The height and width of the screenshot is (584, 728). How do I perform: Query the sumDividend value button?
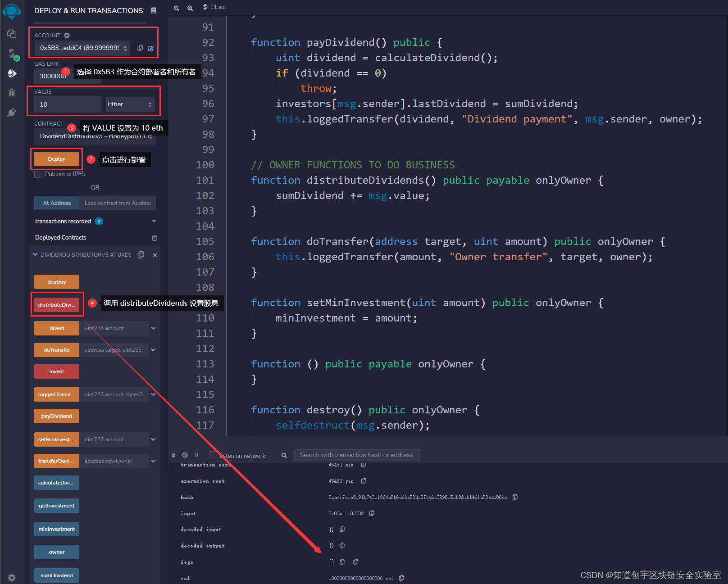[x=57, y=575]
